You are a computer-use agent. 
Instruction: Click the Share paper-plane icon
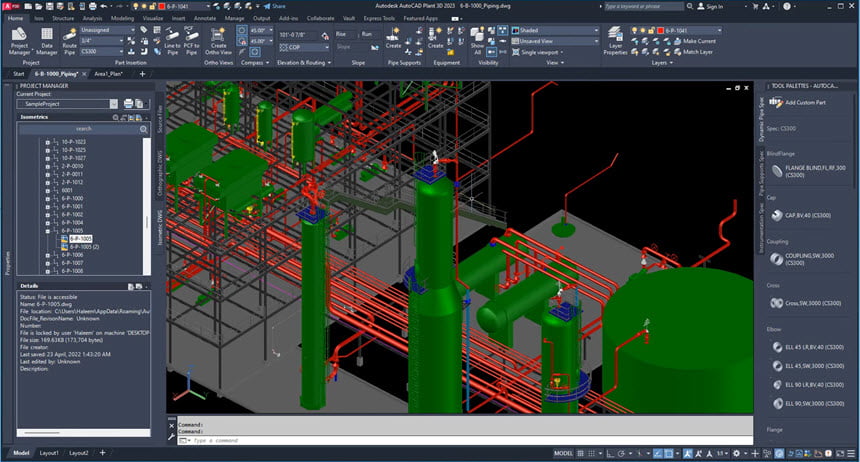(267, 7)
